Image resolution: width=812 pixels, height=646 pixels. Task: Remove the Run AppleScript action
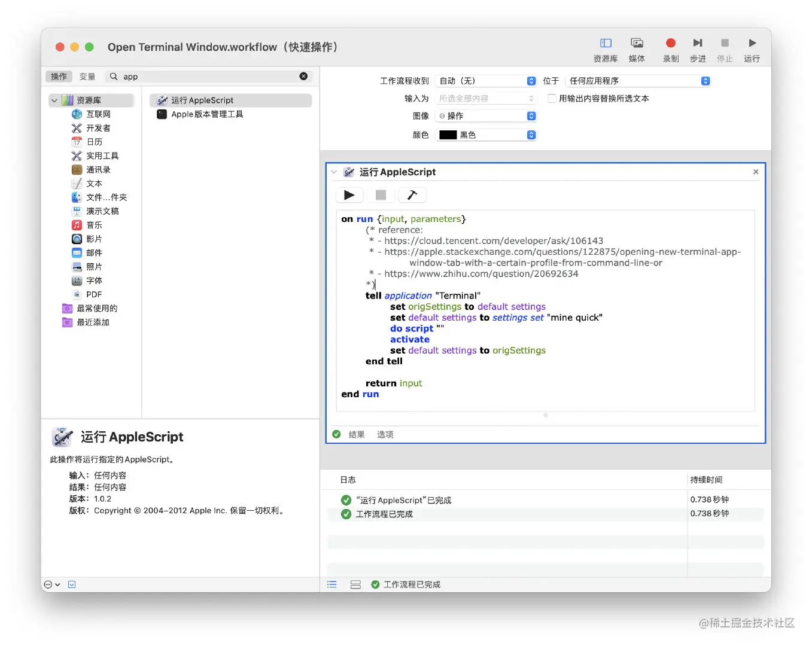pyautogui.click(x=756, y=172)
